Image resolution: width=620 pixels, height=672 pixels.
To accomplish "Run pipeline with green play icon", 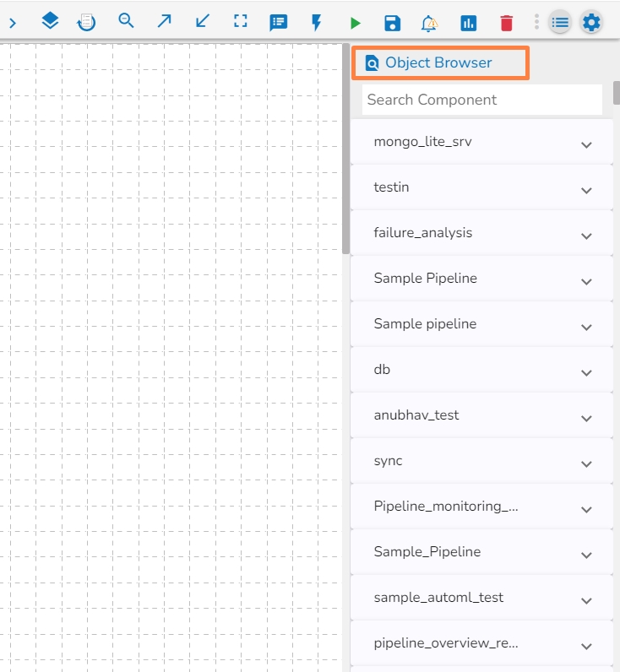I will [x=355, y=23].
